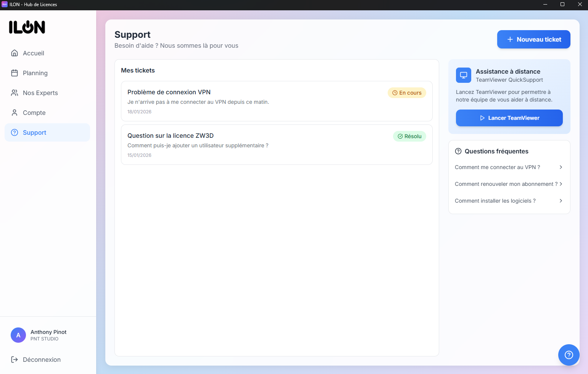Click the people icon beside Nos Experts
Screen dimensions: 588x374
coord(14,93)
